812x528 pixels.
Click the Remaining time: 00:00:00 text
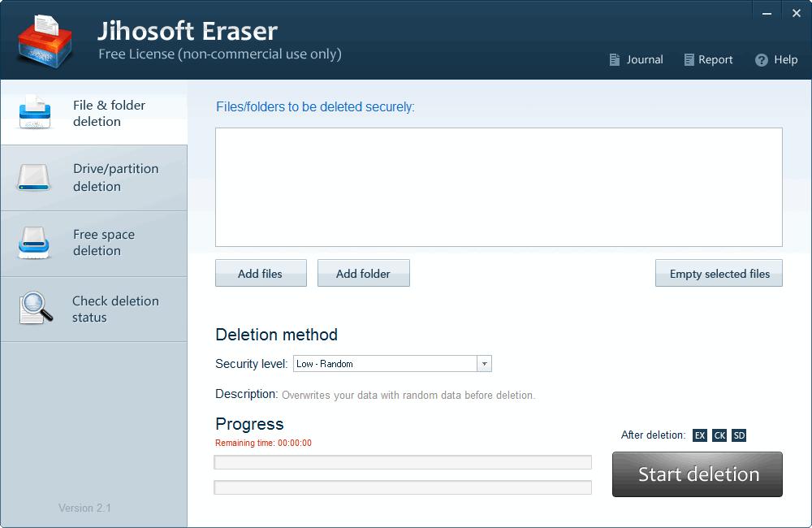263,443
